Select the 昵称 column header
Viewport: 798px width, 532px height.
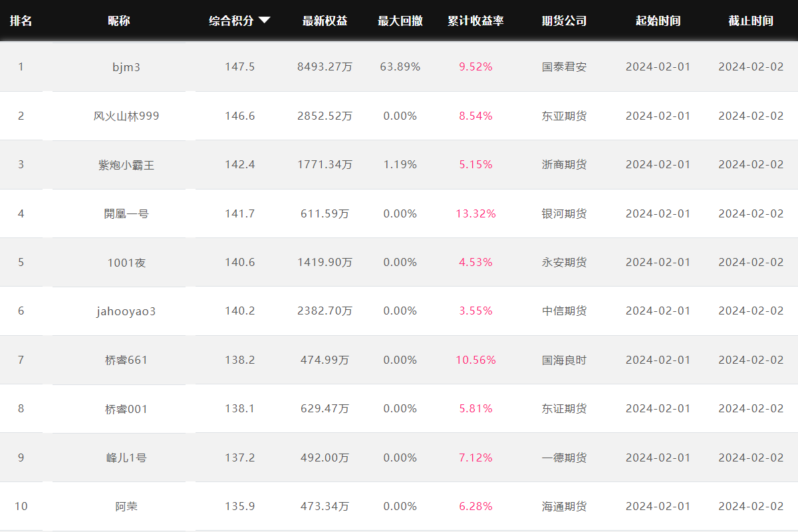(x=119, y=21)
